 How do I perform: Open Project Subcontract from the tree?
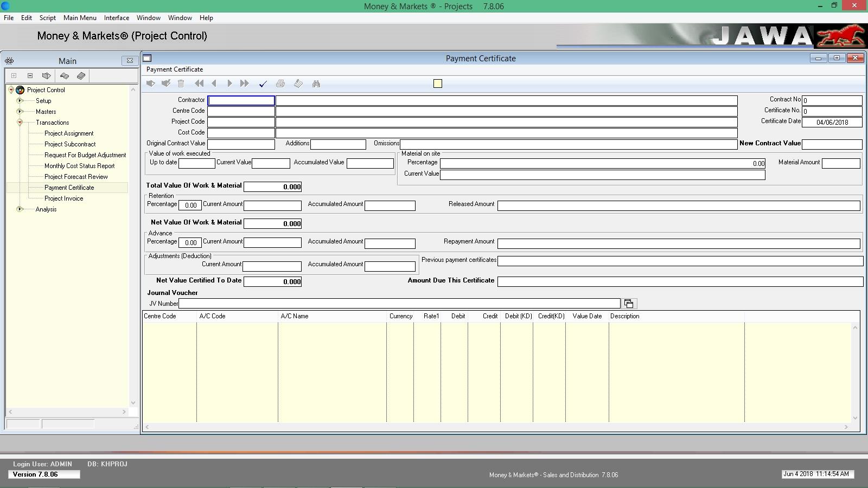click(70, 144)
